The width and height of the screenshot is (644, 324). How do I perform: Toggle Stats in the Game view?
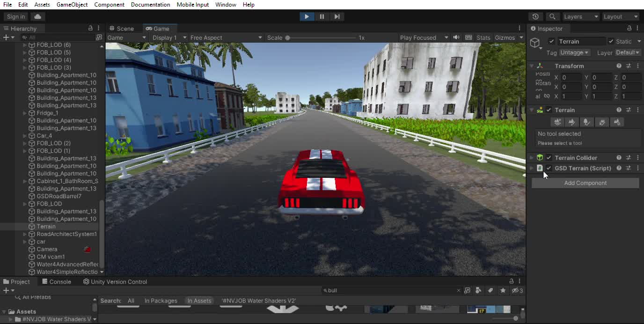[483, 37]
